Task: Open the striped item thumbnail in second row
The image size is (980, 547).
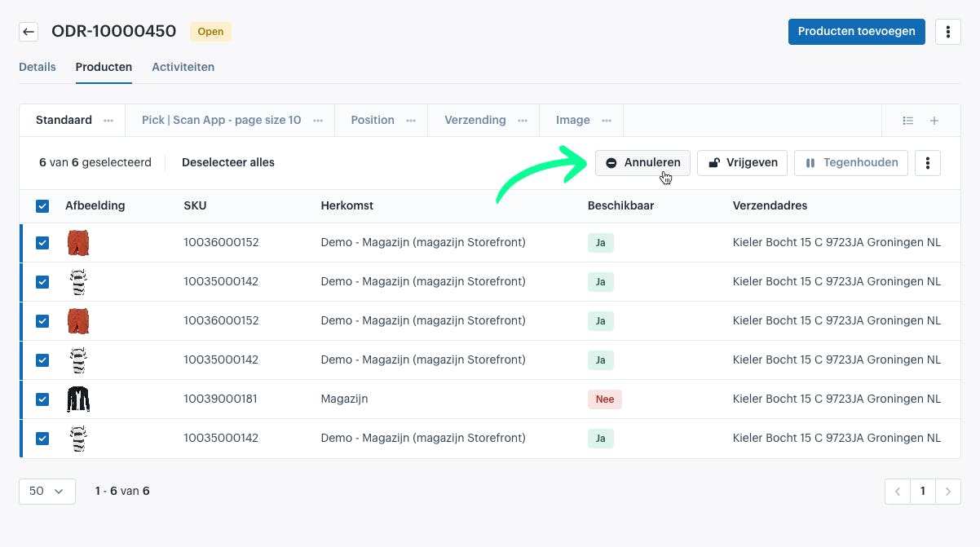Action: pos(78,282)
